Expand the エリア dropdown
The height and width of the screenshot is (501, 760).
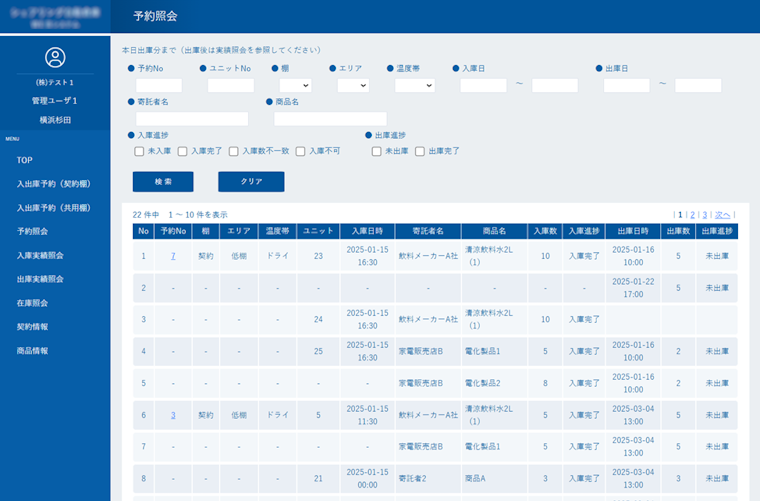[353, 85]
